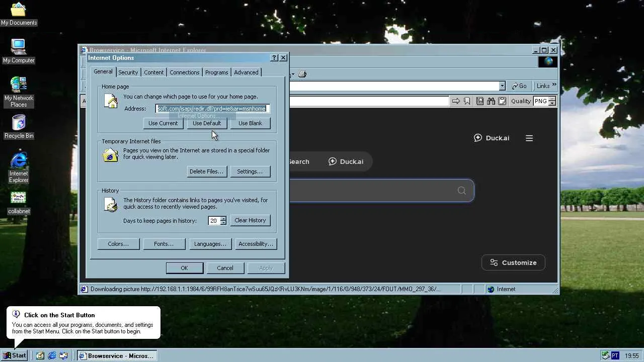Open the Fonts... dialog
This screenshot has height=362, width=644.
tap(164, 244)
